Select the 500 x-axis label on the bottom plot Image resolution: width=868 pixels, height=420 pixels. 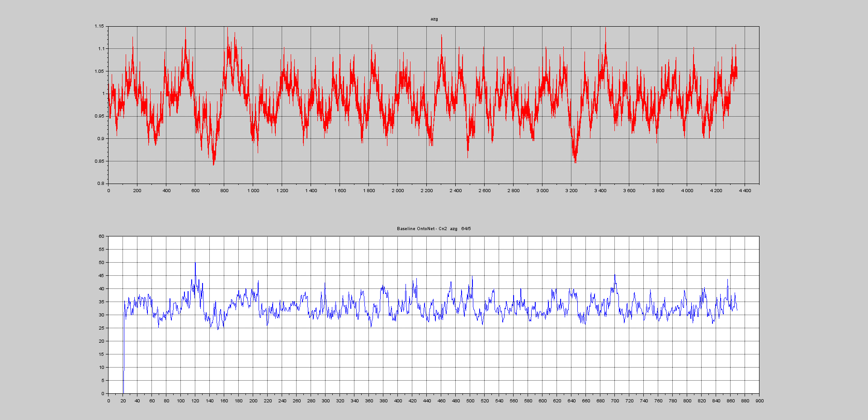(470, 401)
